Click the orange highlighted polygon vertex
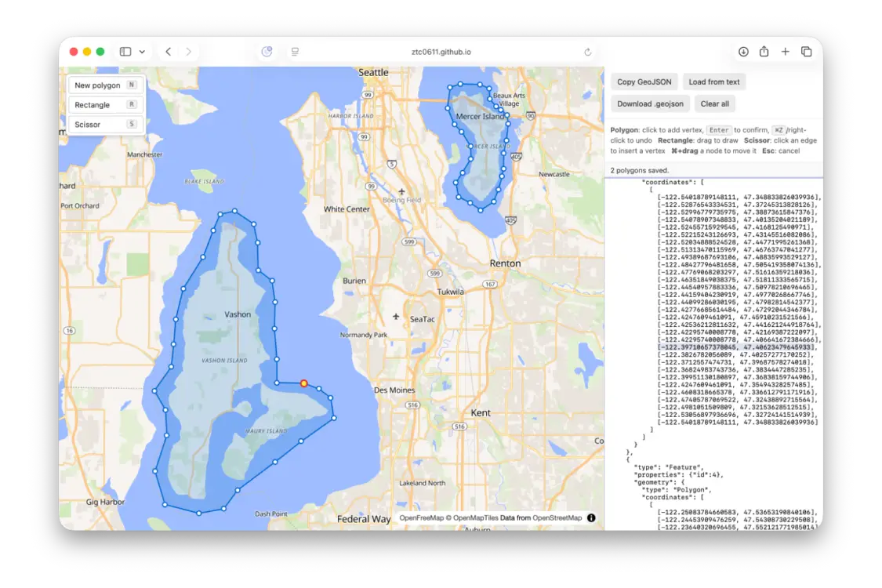882x588 pixels. (x=303, y=383)
